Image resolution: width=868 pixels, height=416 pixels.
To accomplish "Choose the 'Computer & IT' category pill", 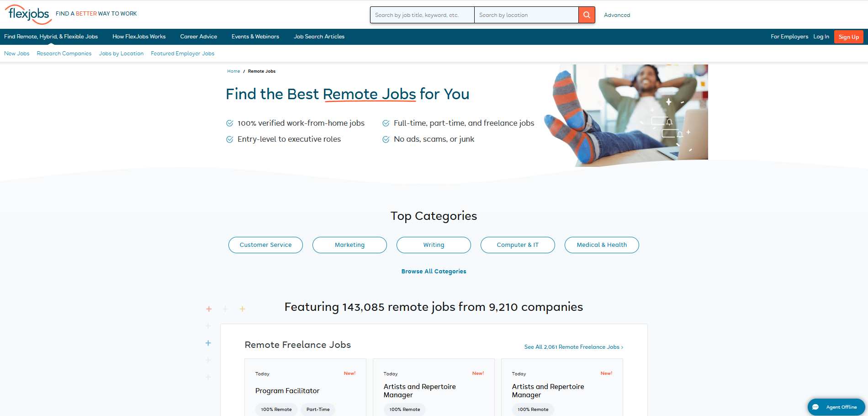I will tap(517, 245).
